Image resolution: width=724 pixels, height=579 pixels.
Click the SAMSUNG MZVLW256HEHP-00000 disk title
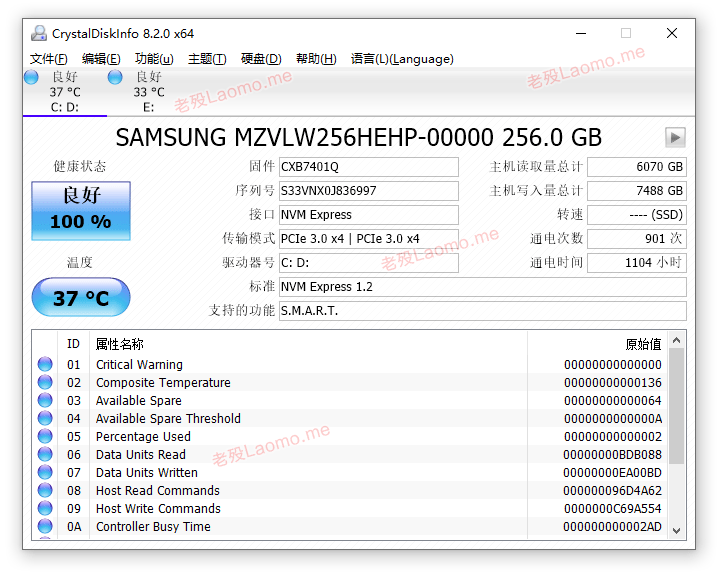(358, 138)
